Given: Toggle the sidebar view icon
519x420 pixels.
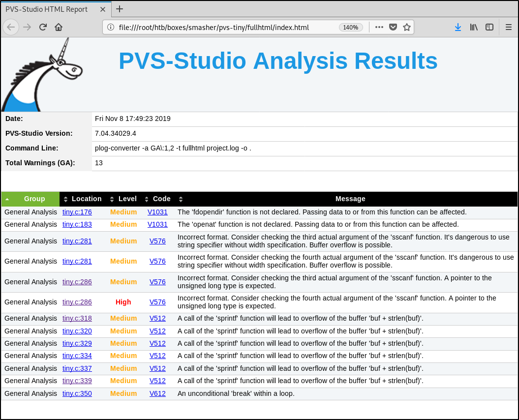Looking at the screenshot, I should tap(489, 27).
